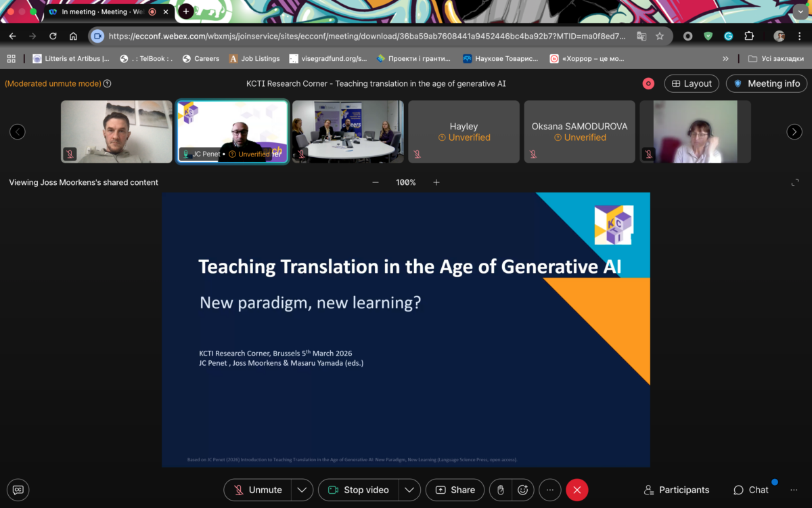
Task: Click the recording indicator icon
Action: click(648, 83)
